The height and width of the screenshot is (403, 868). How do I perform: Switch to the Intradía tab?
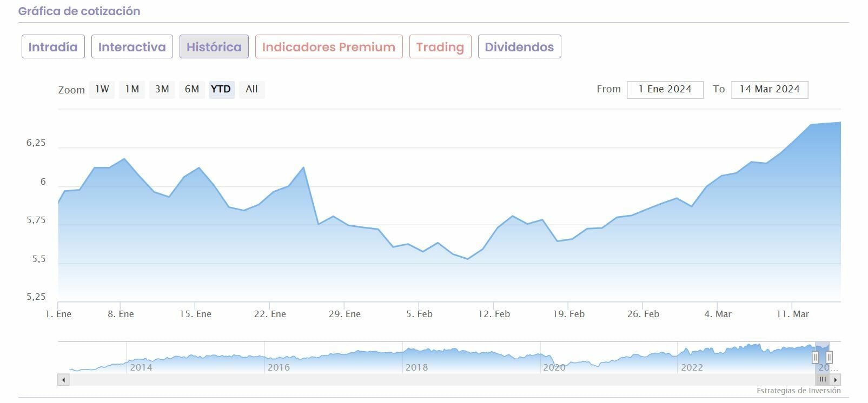pos(53,47)
